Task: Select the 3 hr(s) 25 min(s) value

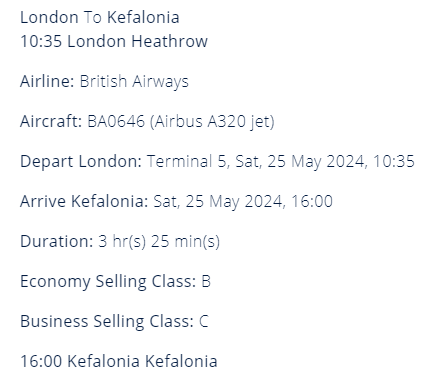Action: (159, 241)
